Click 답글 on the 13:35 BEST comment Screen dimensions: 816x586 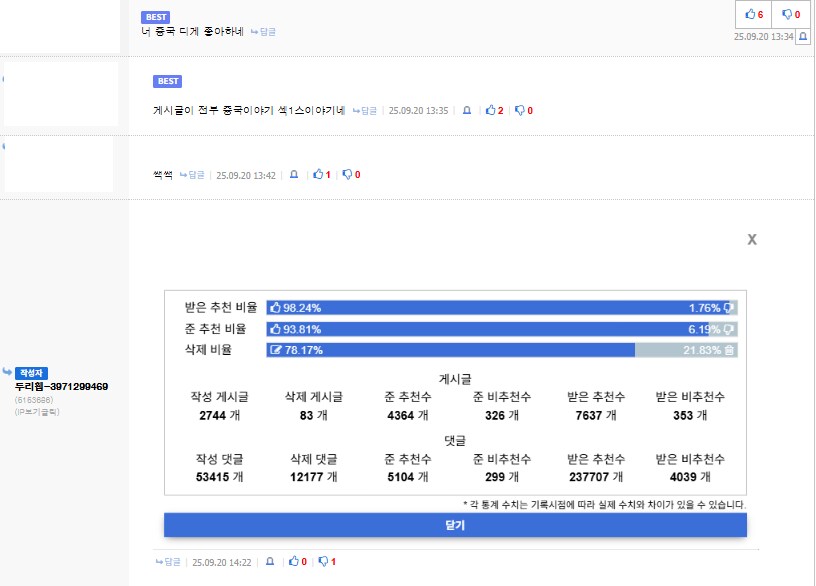coord(365,110)
